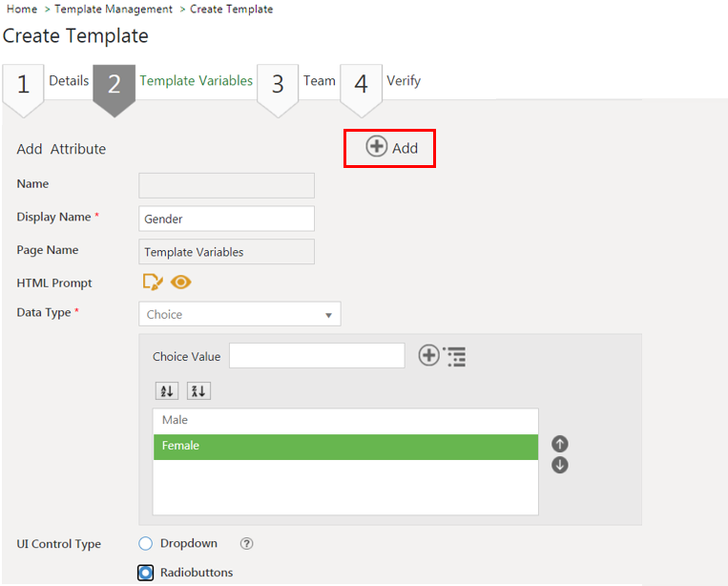Click the help icon beside Dropdown
This screenshot has width=728, height=586.
click(x=246, y=544)
